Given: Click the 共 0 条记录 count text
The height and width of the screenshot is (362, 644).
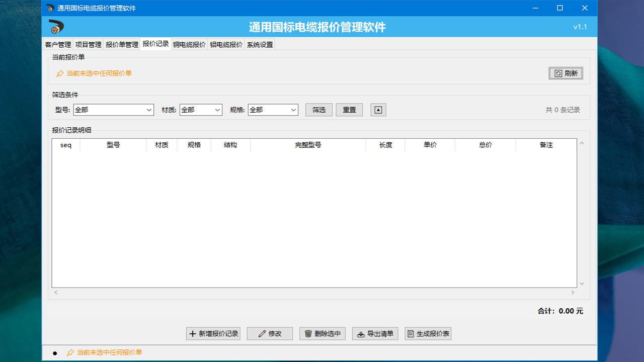Looking at the screenshot, I should click(562, 110).
